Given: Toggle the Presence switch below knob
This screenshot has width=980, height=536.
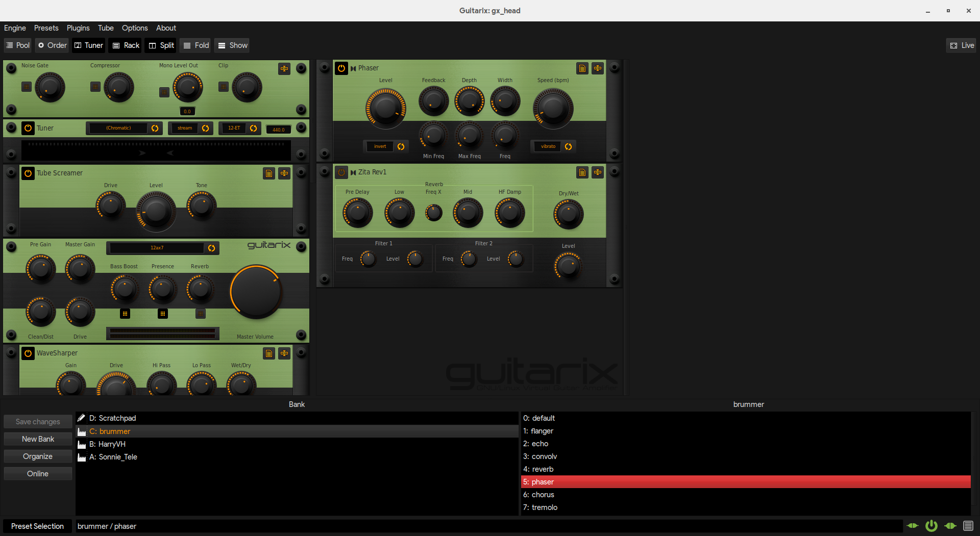Looking at the screenshot, I should coord(163,314).
